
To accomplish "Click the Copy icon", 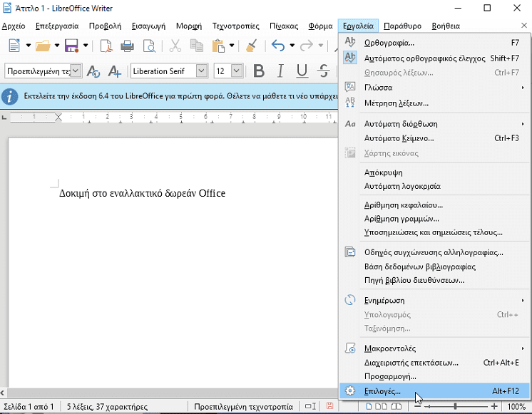I will 196,46.
